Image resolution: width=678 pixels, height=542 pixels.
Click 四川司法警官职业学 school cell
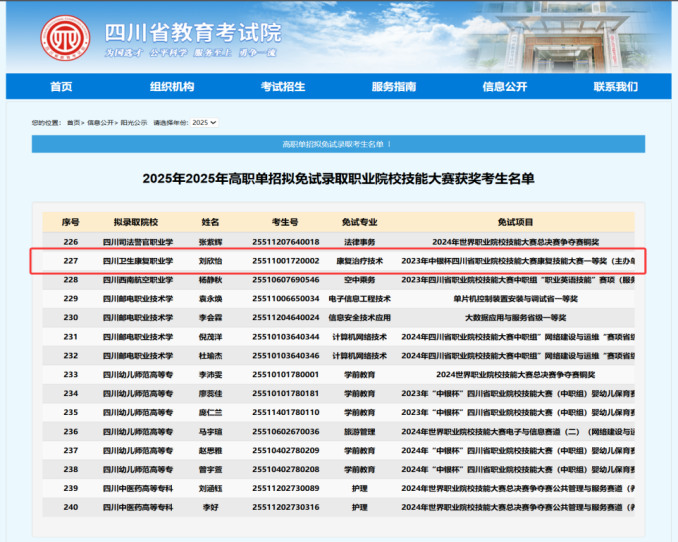tap(138, 242)
